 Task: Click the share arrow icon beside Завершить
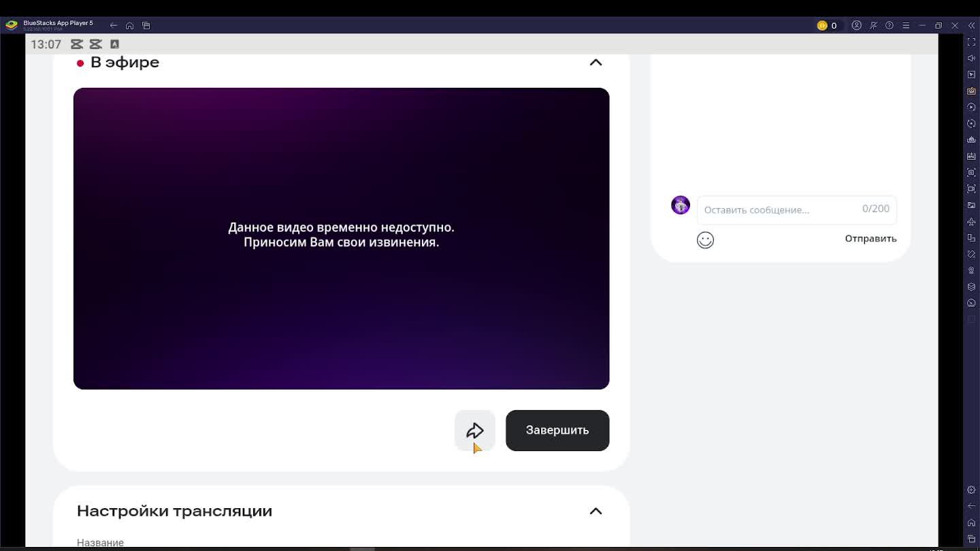point(475,431)
